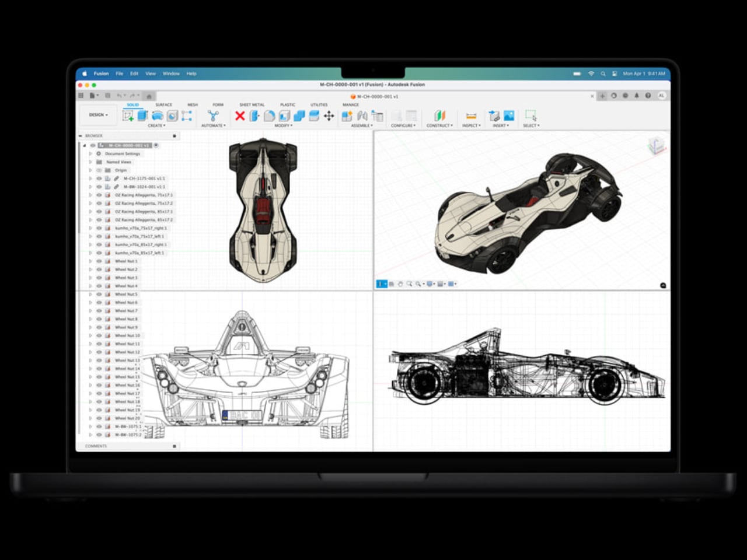Click the Apple menu logo
Screen dimensions: 747x560
(x=84, y=73)
